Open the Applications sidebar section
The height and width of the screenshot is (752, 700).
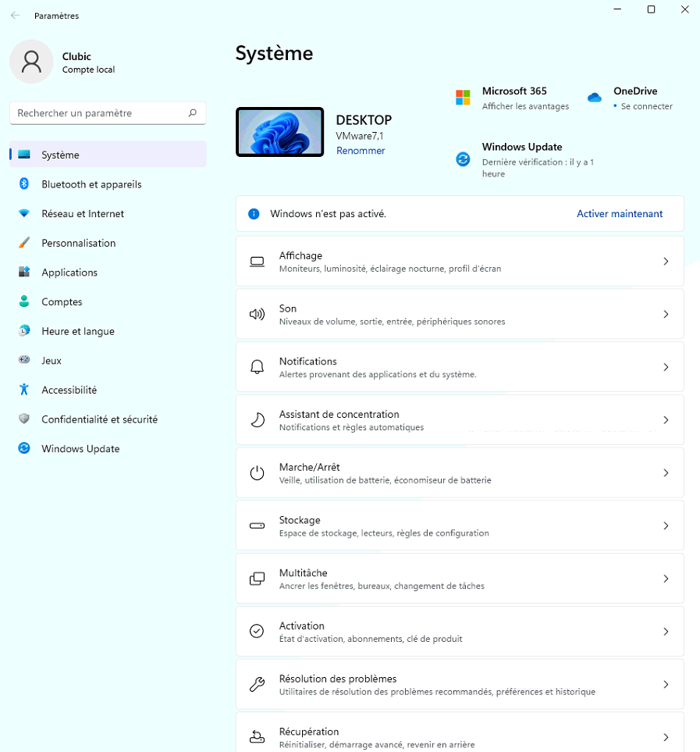[69, 273]
